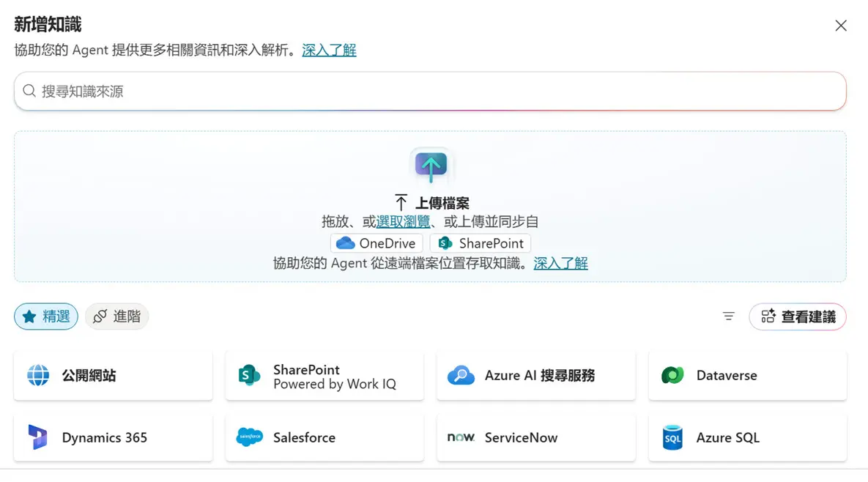Select the Dynamics 365 label text
Image resolution: width=868 pixels, height=482 pixels.
point(105,438)
